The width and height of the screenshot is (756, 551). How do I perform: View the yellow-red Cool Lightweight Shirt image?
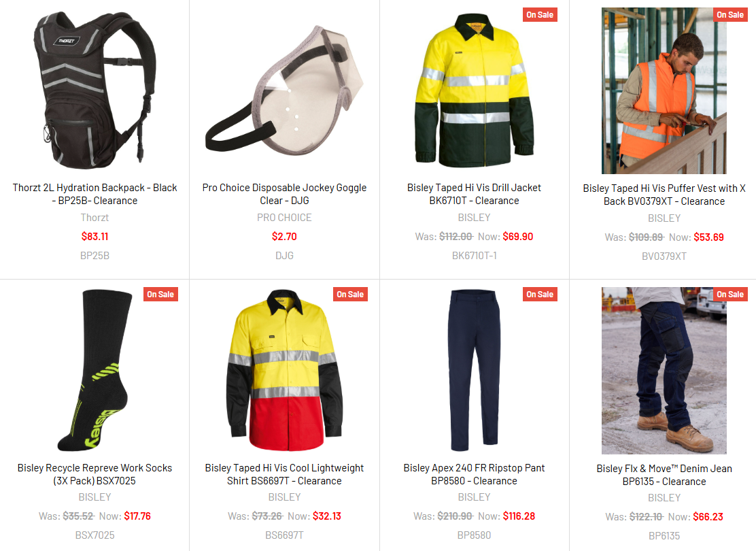coord(284,370)
